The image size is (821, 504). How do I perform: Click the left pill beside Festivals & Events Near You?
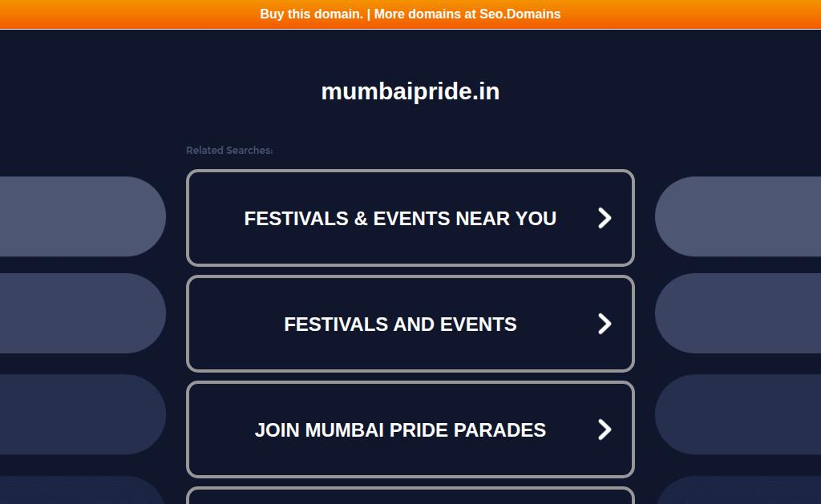coord(80,216)
